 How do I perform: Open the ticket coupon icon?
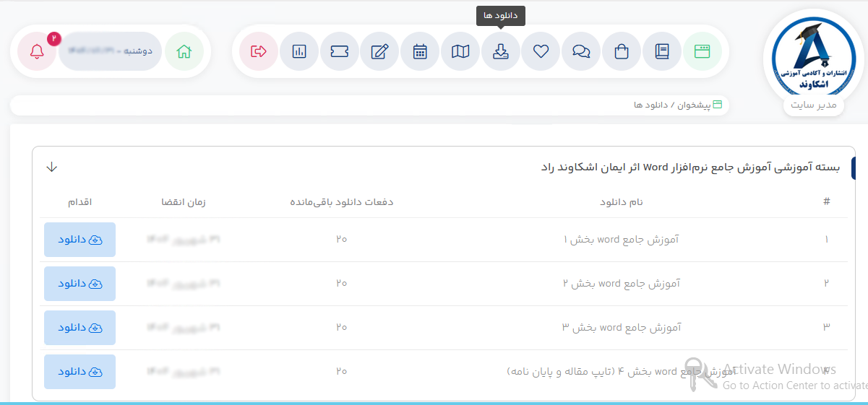tap(339, 51)
